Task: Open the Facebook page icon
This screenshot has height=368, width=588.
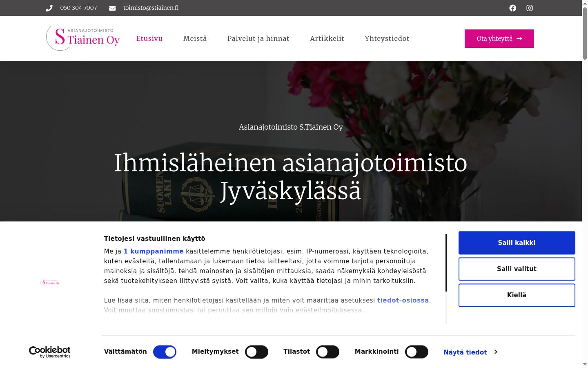Action: tap(513, 8)
